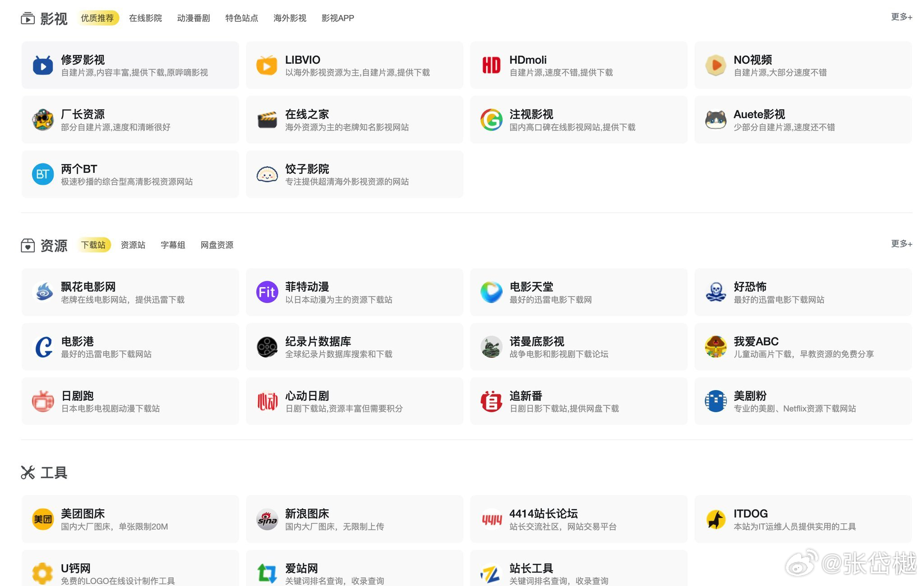Expand 更多+ in the 影视 section
The image size is (924, 586).
click(901, 17)
